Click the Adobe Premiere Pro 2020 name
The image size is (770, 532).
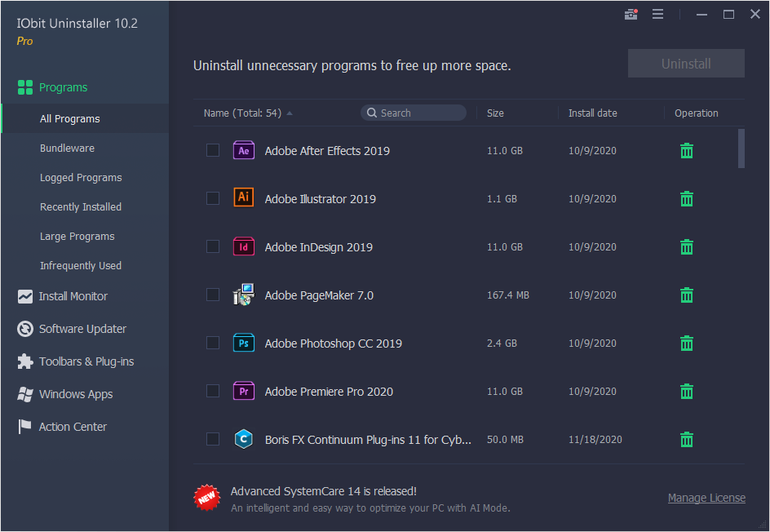(329, 392)
